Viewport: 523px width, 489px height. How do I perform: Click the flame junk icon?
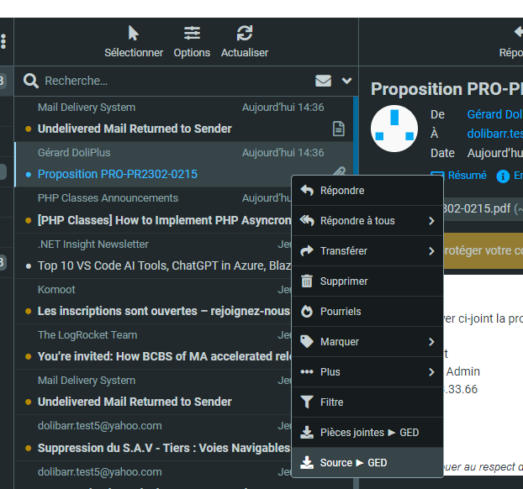coord(307,311)
